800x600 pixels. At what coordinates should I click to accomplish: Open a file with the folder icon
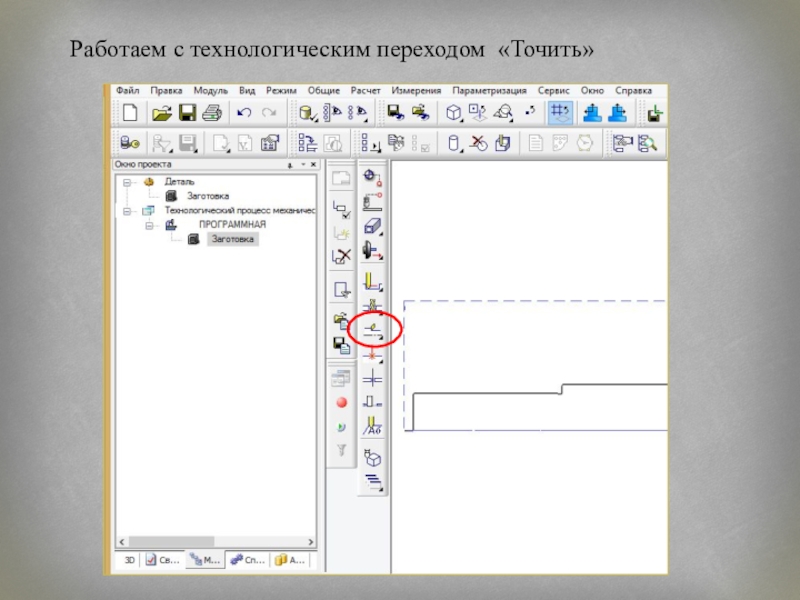tap(162, 112)
